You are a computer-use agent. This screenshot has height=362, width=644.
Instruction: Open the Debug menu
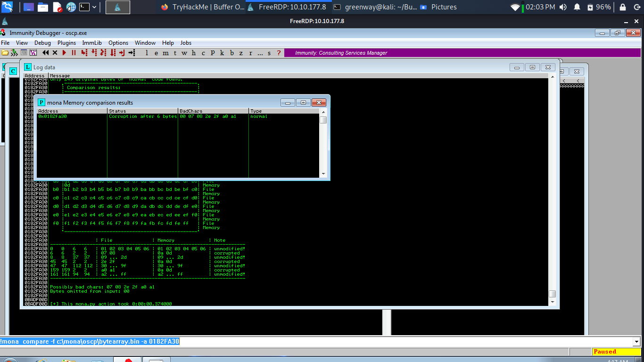42,42
